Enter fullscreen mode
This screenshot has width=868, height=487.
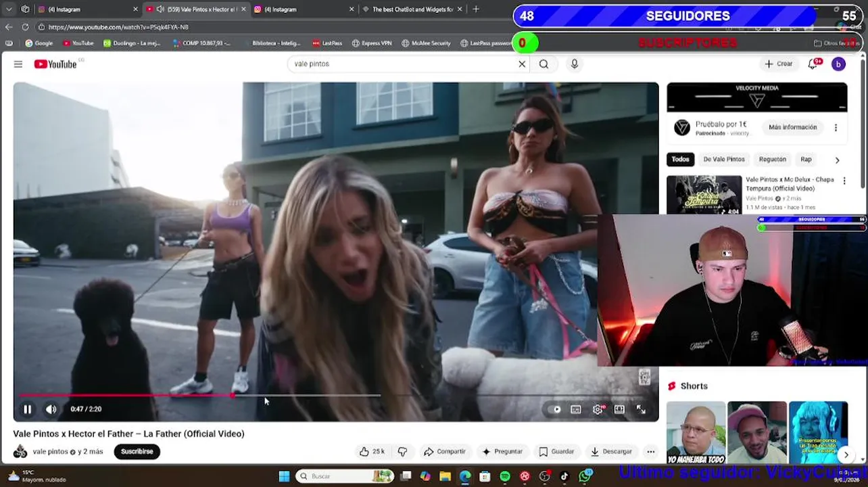coord(641,409)
